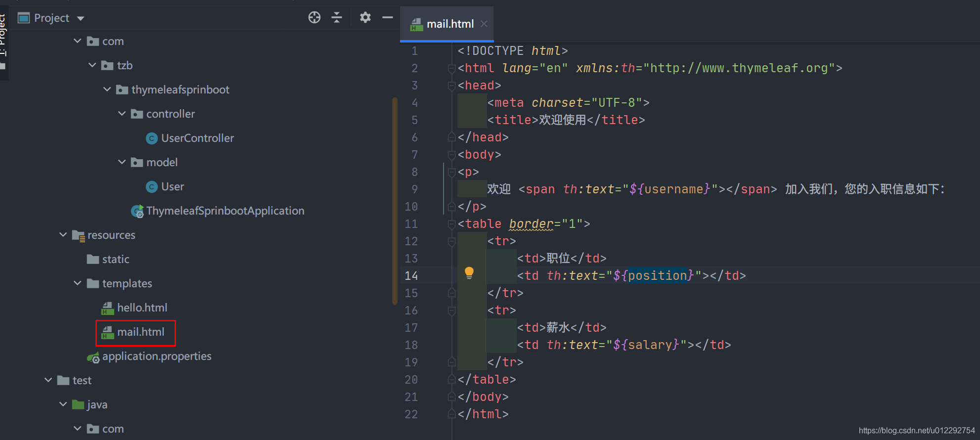Click the UserController class icon
980x440 pixels.
click(152, 138)
